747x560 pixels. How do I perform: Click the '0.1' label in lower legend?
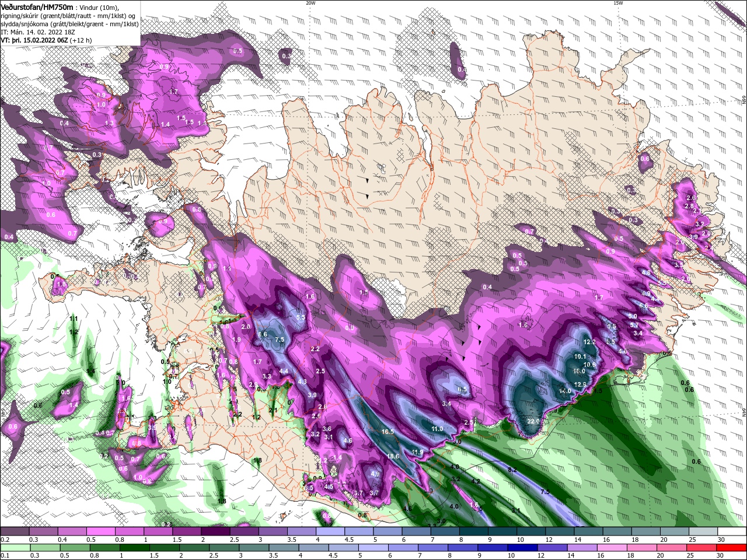tap(5, 556)
